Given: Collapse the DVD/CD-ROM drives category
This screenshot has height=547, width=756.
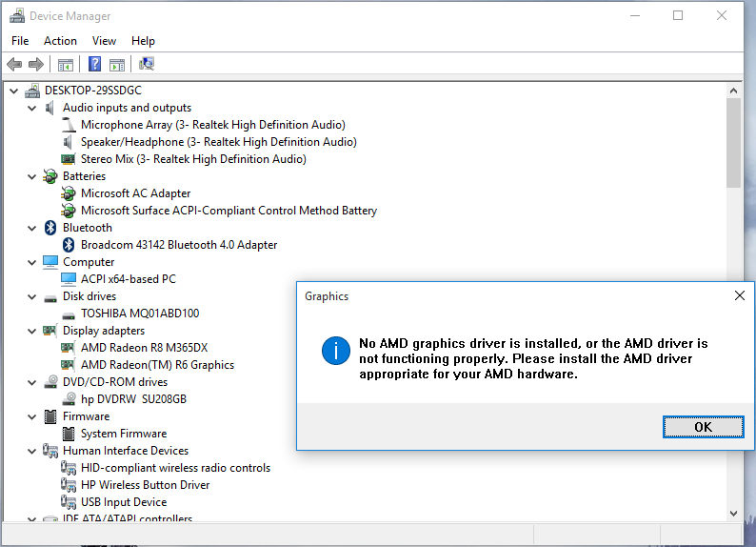Looking at the screenshot, I should (x=32, y=382).
